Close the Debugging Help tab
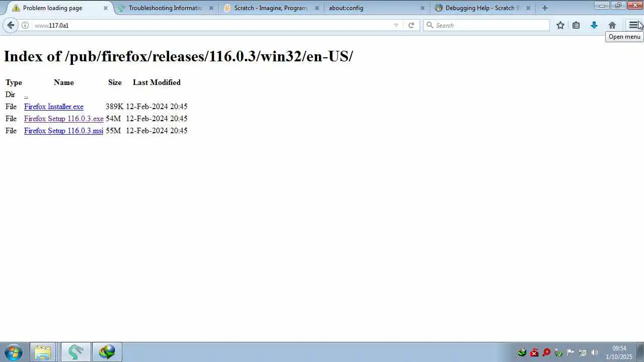644x362 pixels. (x=528, y=8)
